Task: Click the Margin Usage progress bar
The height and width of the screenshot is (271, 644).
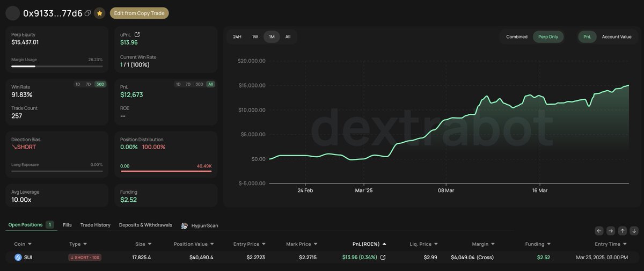Action: point(57,67)
